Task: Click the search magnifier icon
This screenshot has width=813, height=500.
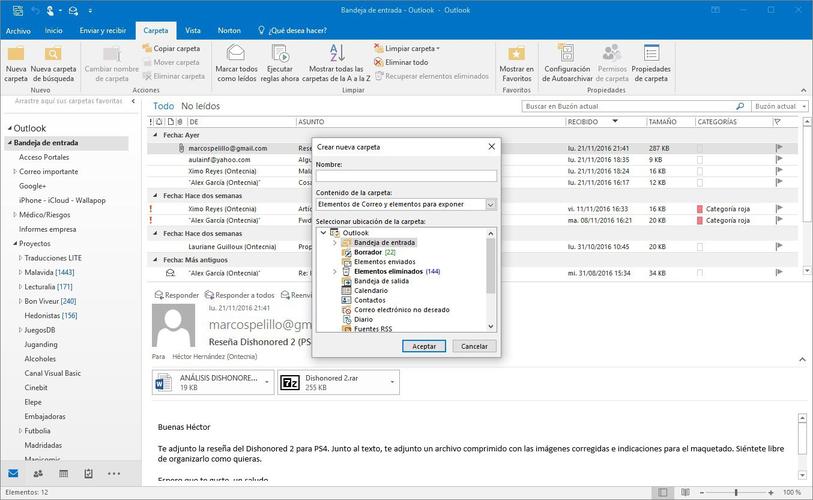Action: click(740, 106)
